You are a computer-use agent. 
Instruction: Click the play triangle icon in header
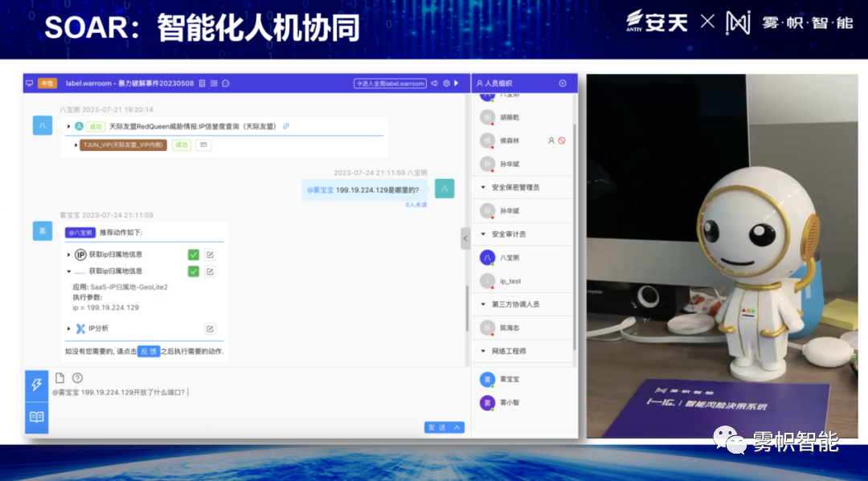click(457, 84)
